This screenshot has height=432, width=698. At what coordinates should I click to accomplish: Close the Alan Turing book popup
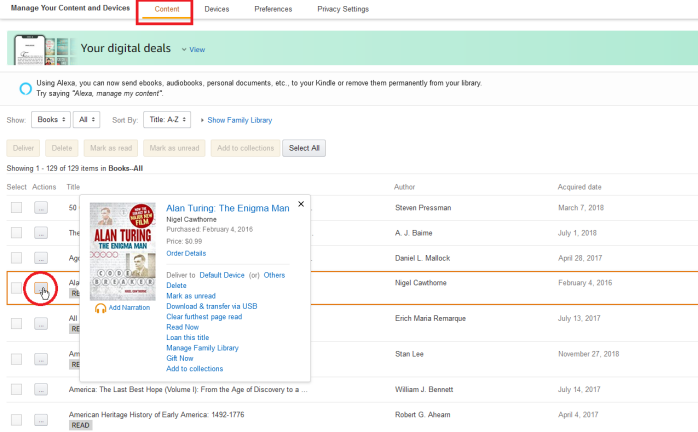(x=301, y=204)
